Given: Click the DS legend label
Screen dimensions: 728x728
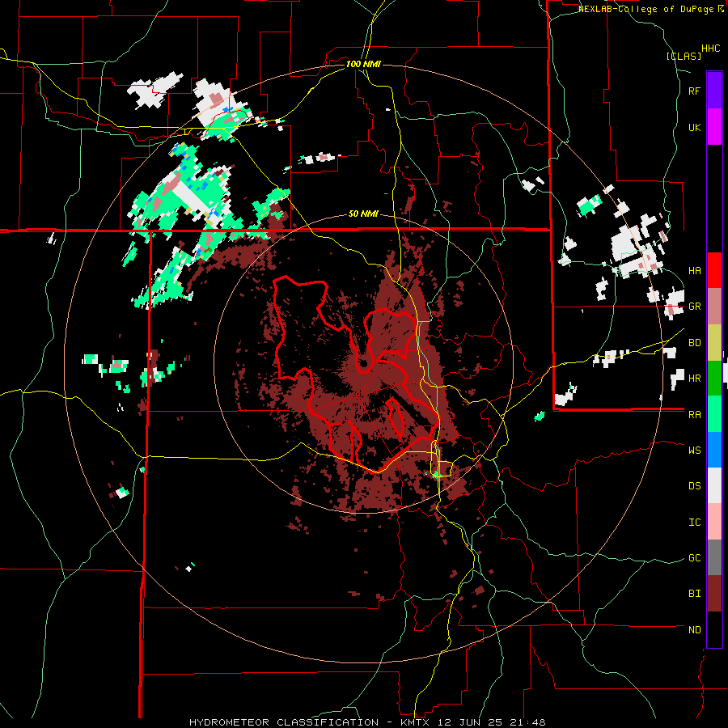Looking at the screenshot, I should point(694,486).
